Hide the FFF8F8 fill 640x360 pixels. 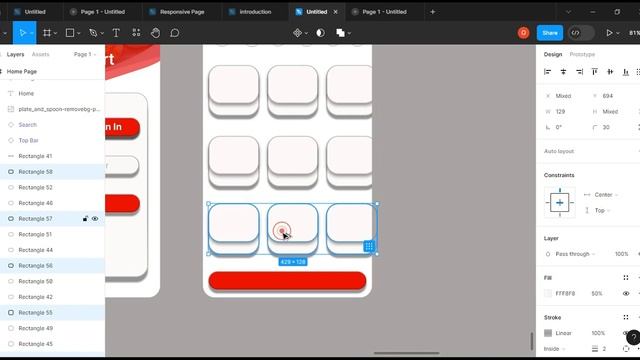(x=626, y=293)
